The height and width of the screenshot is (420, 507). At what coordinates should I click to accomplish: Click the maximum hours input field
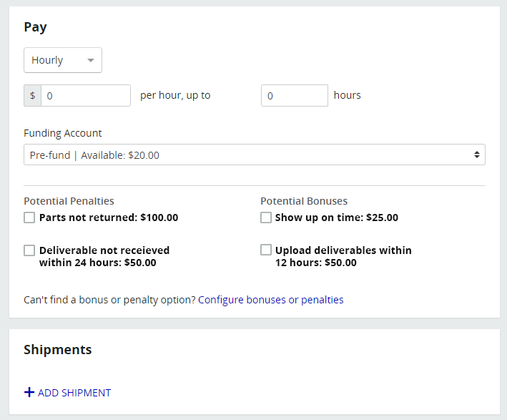295,95
